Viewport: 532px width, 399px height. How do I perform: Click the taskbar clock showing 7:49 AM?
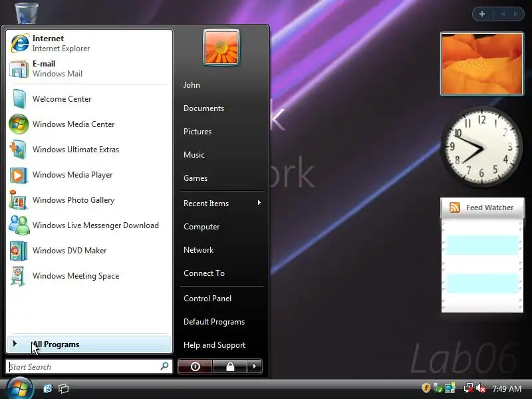tap(507, 388)
